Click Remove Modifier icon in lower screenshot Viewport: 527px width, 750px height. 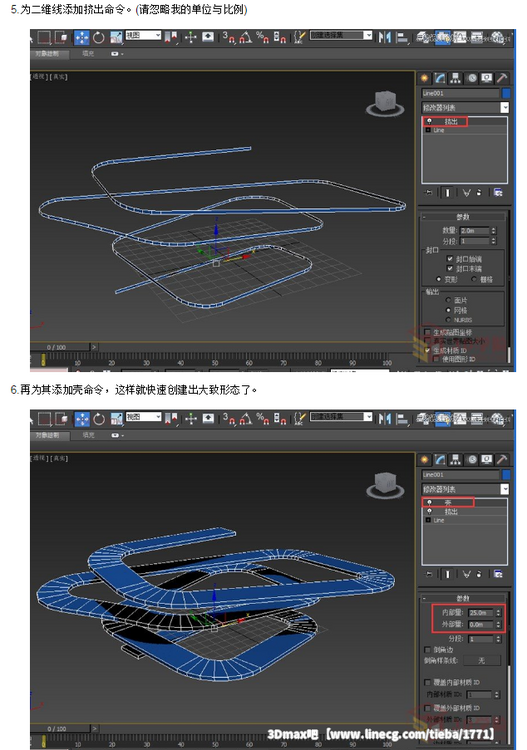pyautogui.click(x=479, y=574)
